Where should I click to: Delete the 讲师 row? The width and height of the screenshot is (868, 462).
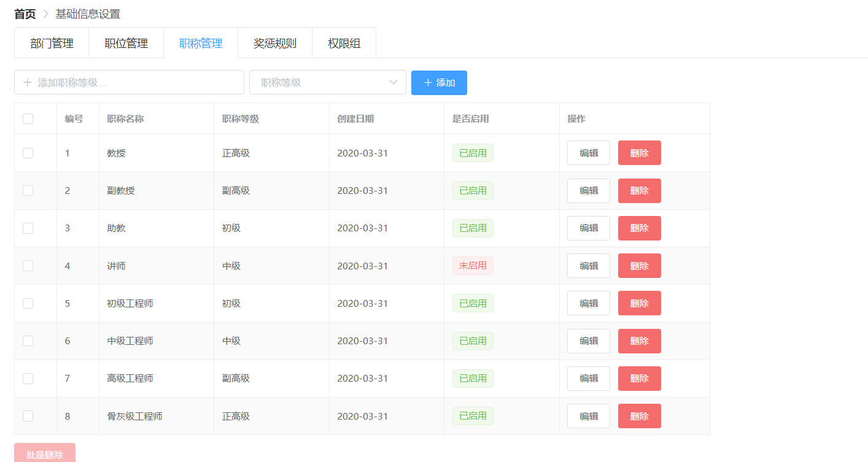coord(640,266)
